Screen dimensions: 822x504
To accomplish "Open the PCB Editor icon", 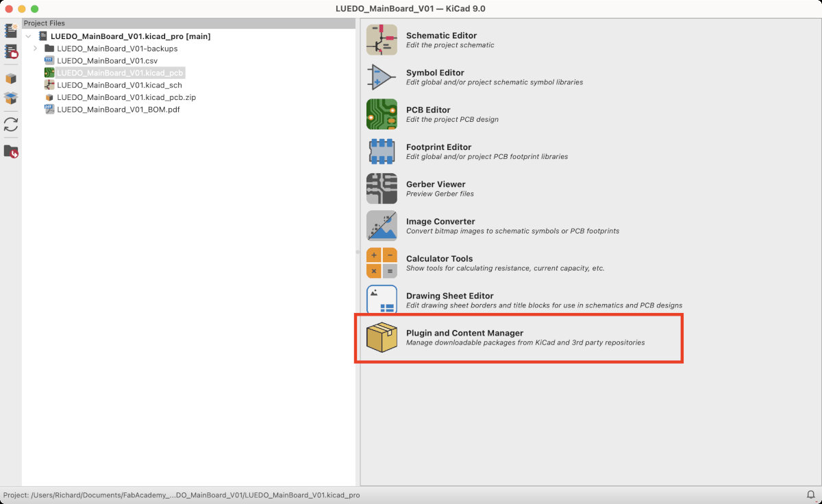I will [x=382, y=114].
